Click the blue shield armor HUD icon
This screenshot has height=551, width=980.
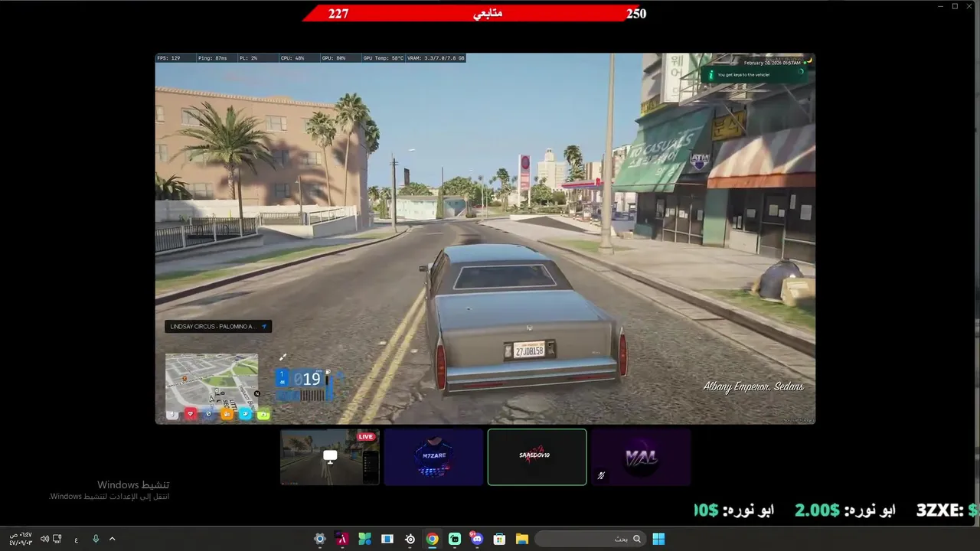coord(208,414)
